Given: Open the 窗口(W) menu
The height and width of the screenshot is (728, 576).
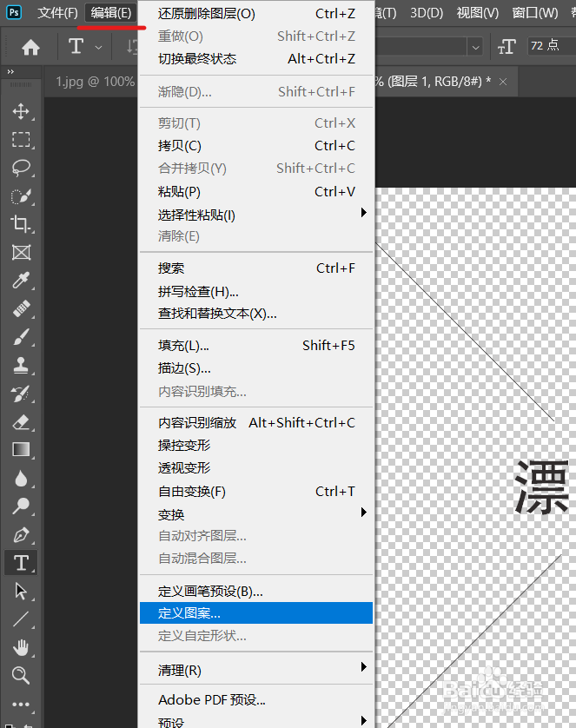Looking at the screenshot, I should coord(535,12).
